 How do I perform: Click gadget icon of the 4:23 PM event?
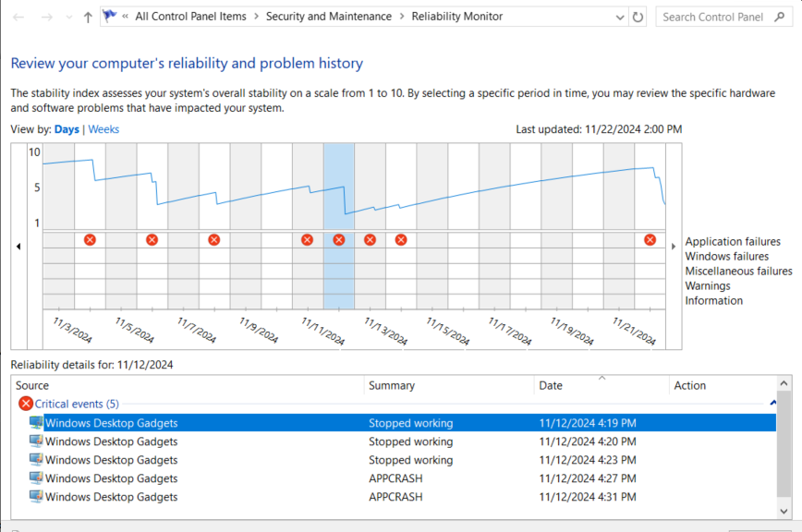36,459
